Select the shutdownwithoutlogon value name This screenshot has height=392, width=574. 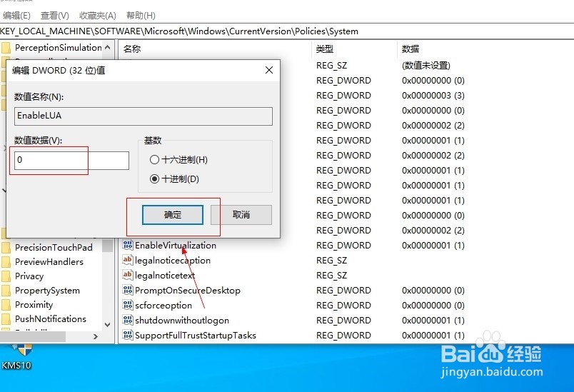182,321
